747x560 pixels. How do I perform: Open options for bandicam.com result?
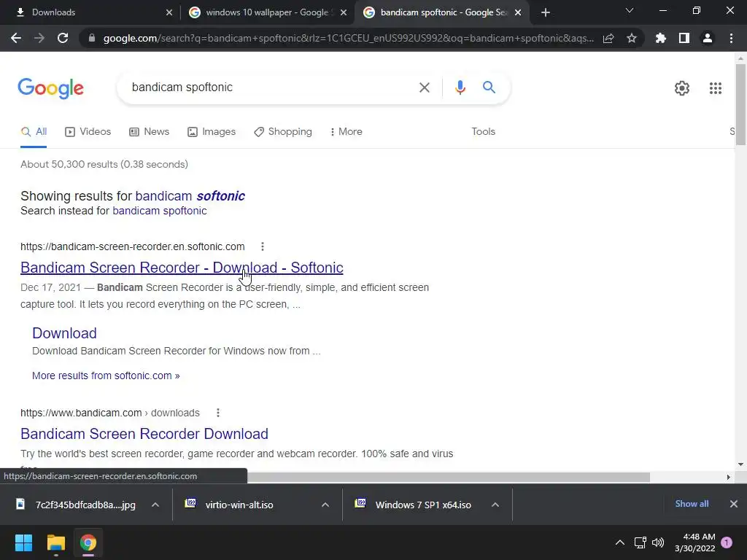tap(218, 413)
